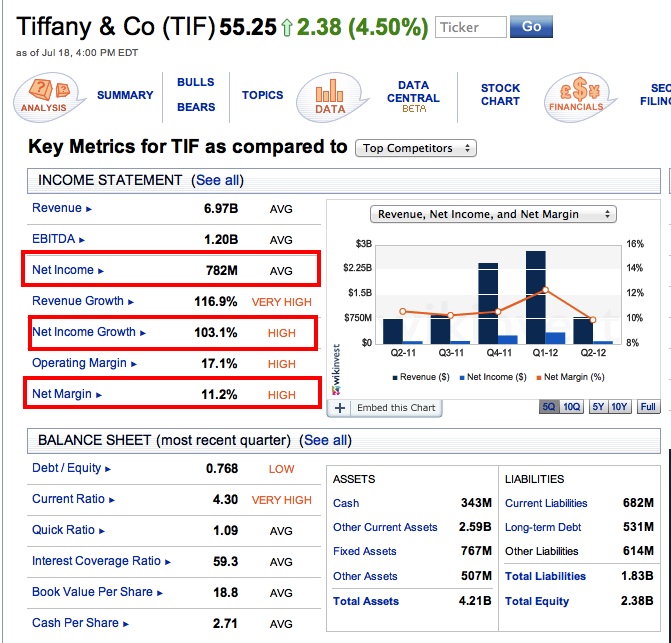Click the Balance Sheet See all link

point(325,440)
